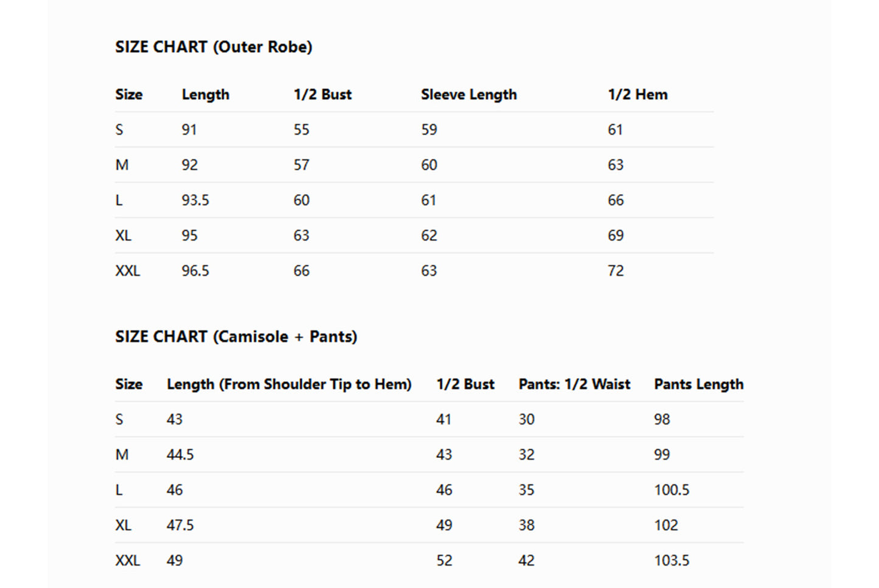The width and height of the screenshot is (879, 588).
Task: Click the 72 hem value for XXL
Action: click(616, 271)
